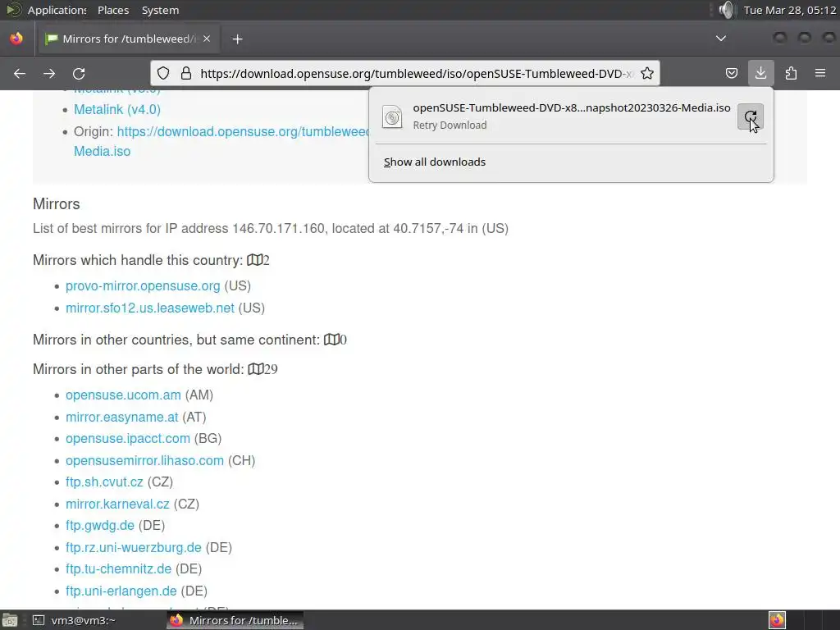
Task: Click the Firefox back arrow
Action: coord(20,73)
